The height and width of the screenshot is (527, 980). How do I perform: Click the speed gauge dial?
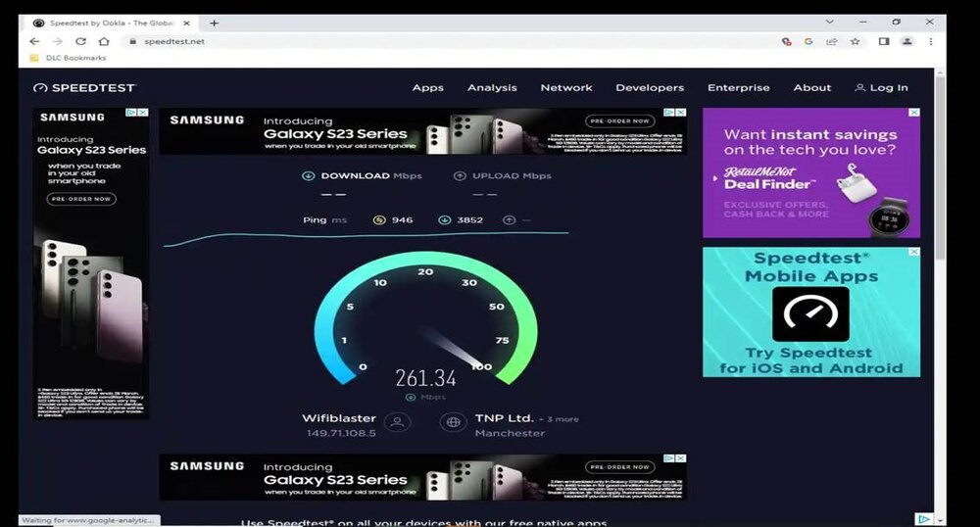(425, 318)
